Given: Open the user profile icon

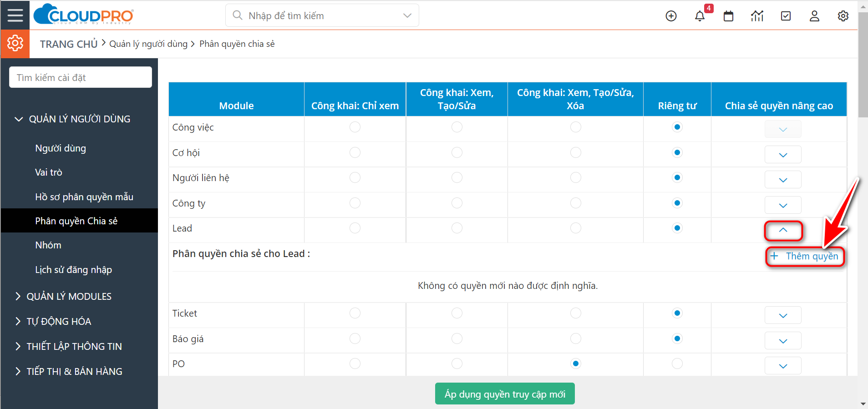Looking at the screenshot, I should point(815,16).
